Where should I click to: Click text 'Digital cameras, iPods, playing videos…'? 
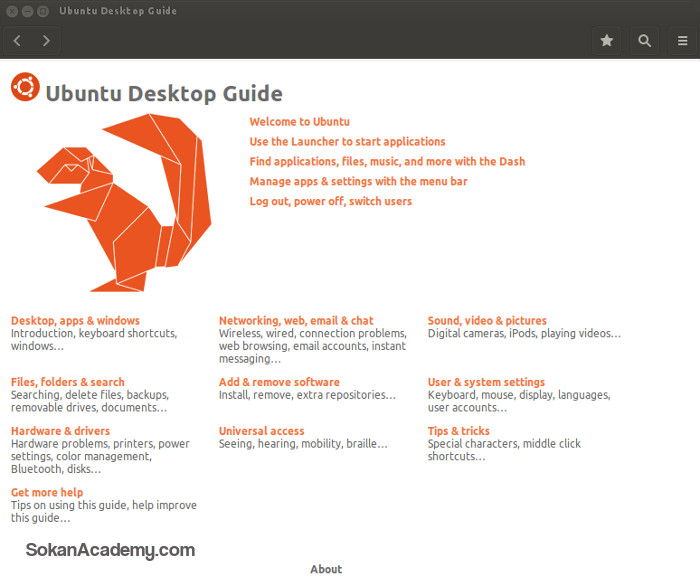524,334
